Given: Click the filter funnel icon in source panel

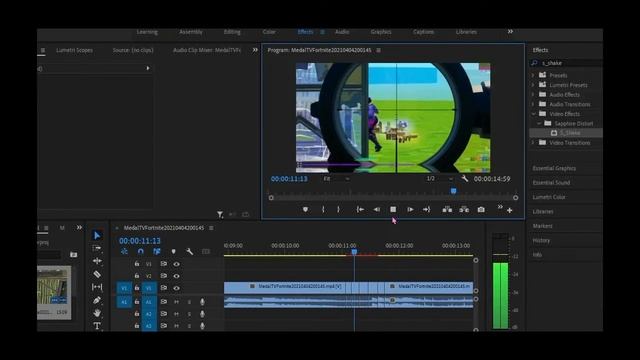Looking at the screenshot, I should [220, 214].
